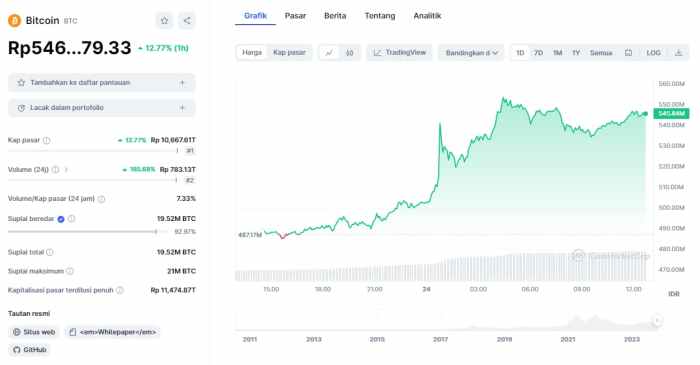
Task: Click the info icon beside Suplai total
Action: pos(50,252)
